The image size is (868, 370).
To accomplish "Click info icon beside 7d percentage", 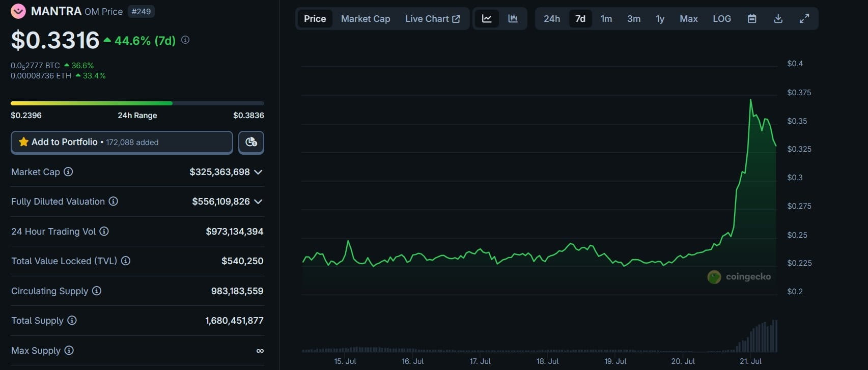I will [185, 40].
